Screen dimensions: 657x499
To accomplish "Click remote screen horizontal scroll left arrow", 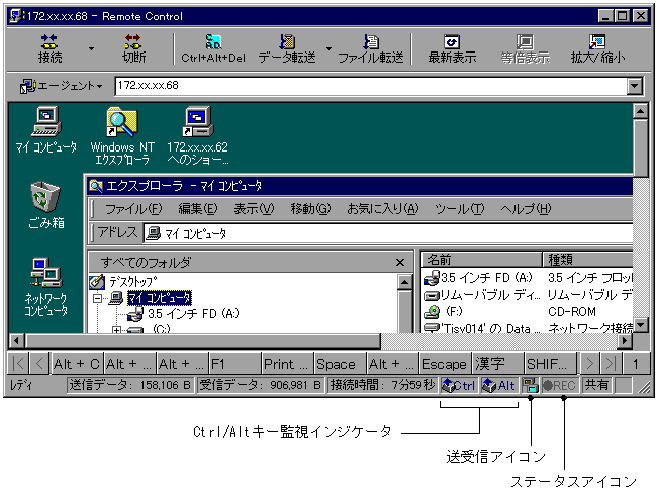I will click(16, 340).
